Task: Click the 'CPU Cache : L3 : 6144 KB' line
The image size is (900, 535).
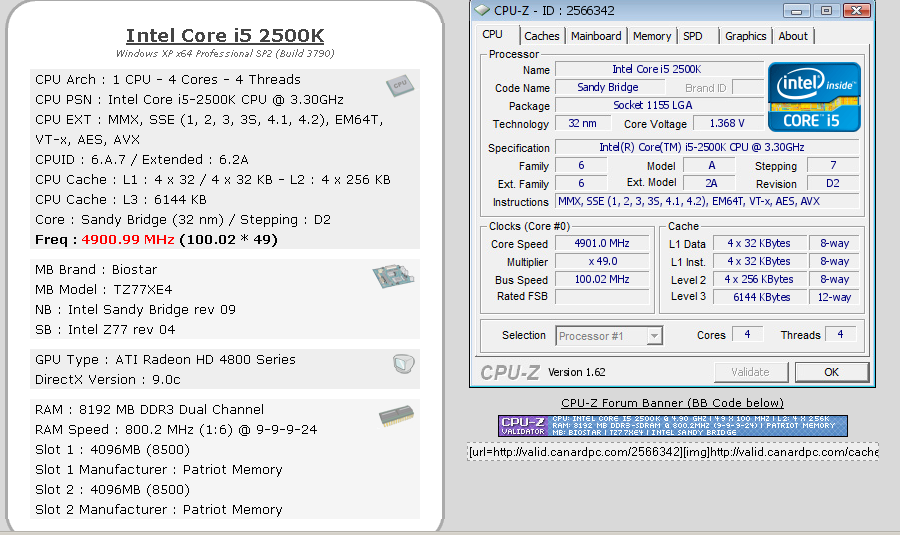Action: tap(121, 199)
